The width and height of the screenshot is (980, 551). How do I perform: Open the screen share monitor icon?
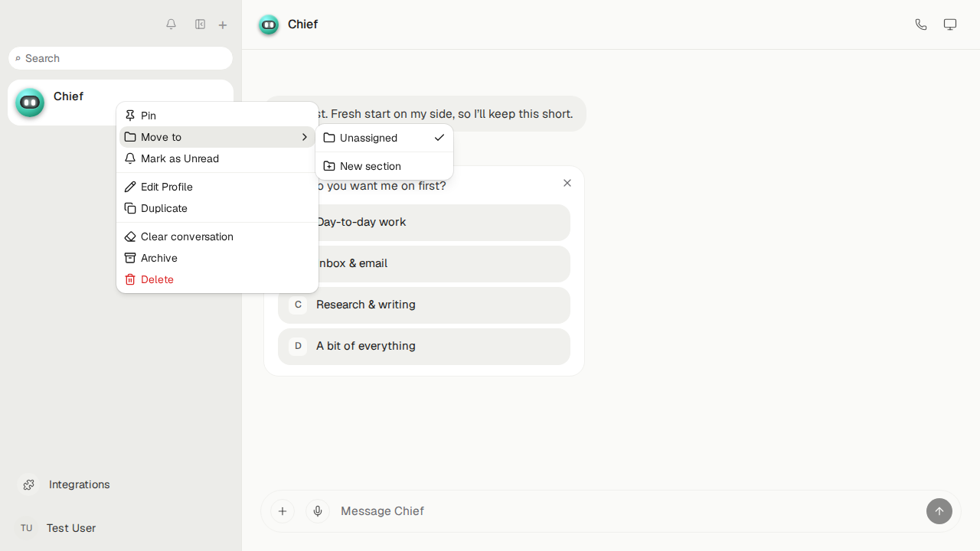950,24
